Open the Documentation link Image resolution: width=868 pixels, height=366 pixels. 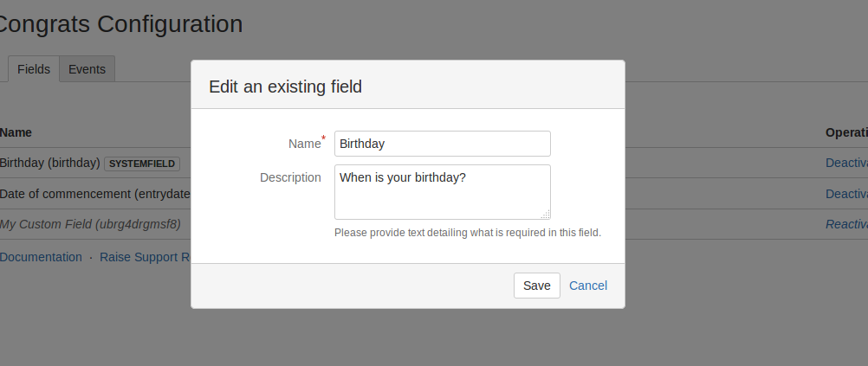coord(41,257)
